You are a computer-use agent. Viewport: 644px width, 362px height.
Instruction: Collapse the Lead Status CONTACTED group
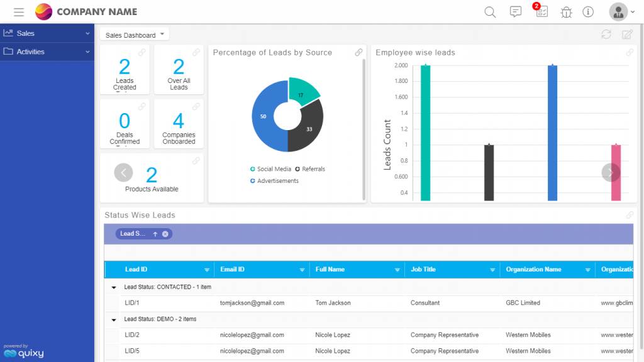(114, 287)
